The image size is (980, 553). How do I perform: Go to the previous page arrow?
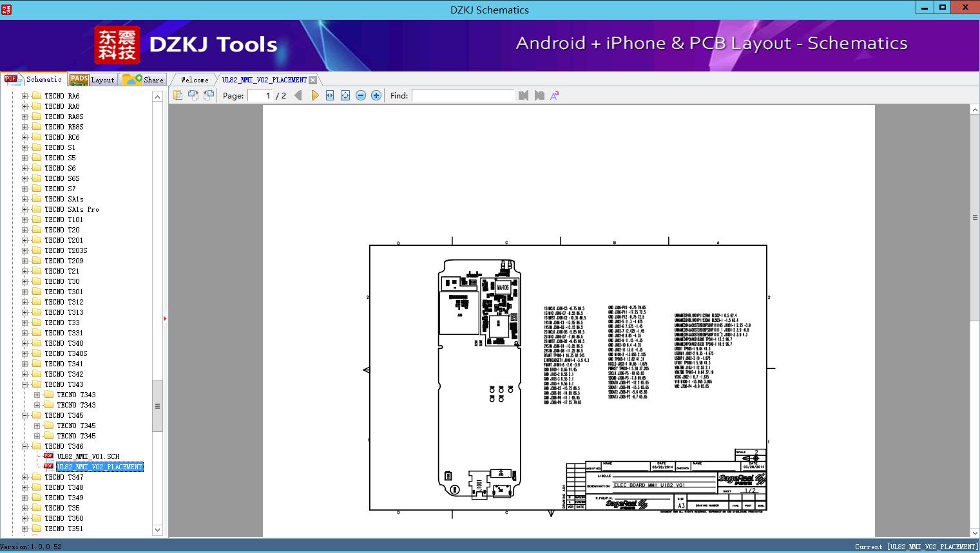[x=298, y=95]
